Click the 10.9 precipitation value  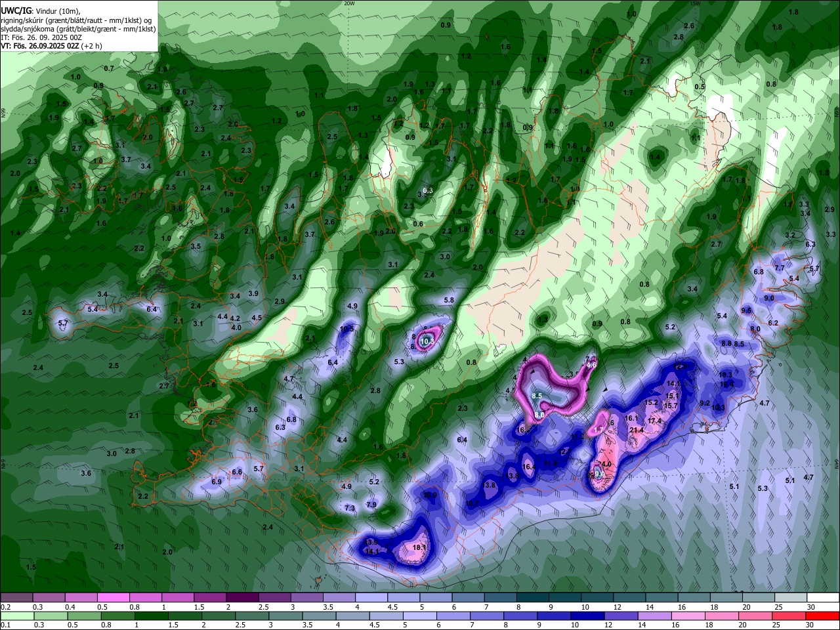point(430,495)
